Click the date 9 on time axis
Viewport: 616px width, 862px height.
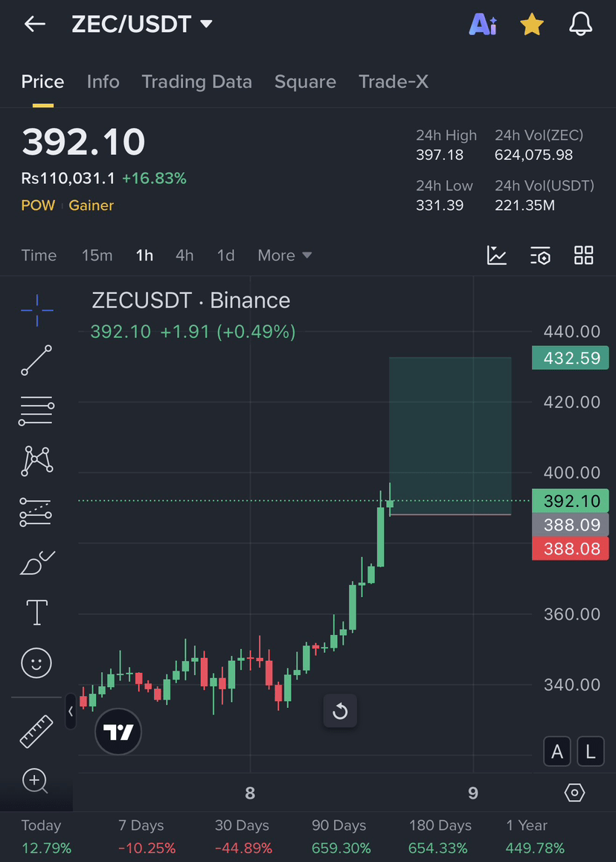point(473,793)
